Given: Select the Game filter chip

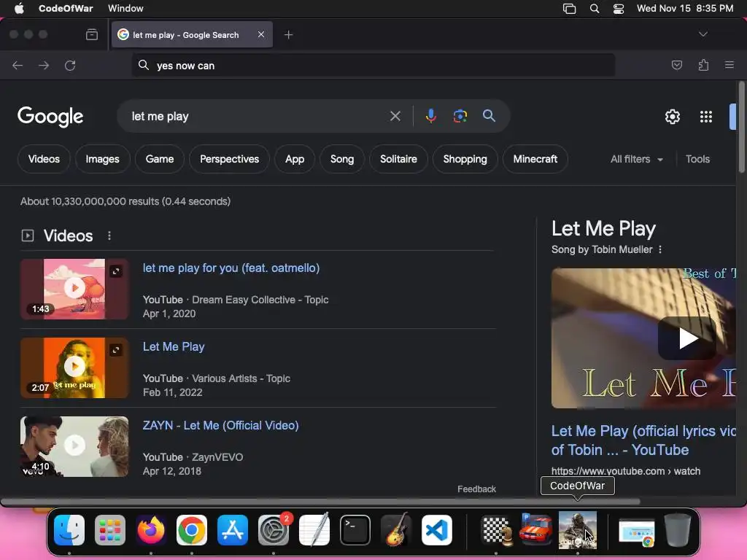Looking at the screenshot, I should coord(160,159).
